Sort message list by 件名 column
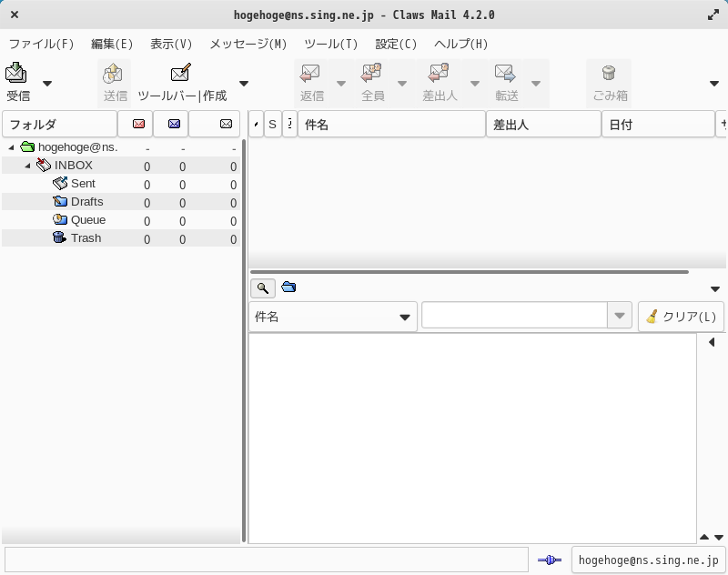 click(391, 124)
